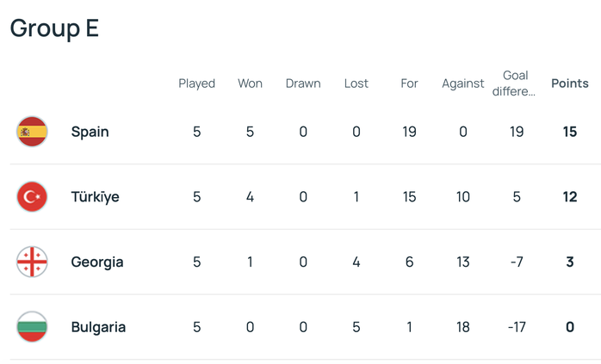Open the Türkiye team link
The image size is (601, 364).
pyautogui.click(x=95, y=197)
